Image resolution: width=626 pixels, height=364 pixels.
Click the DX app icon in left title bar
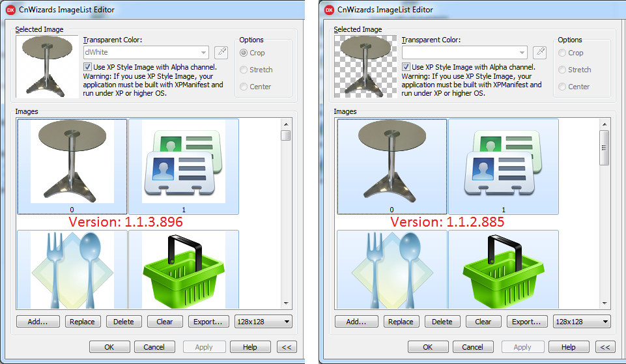click(x=9, y=10)
